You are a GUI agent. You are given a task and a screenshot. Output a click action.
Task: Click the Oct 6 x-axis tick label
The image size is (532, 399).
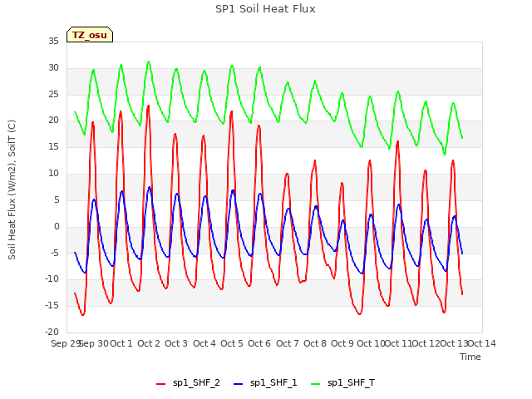click(259, 343)
